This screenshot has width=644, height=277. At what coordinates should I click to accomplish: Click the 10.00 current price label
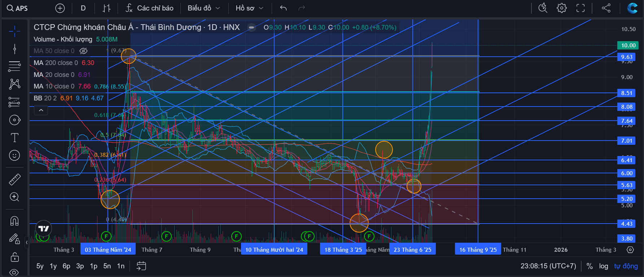pyautogui.click(x=628, y=45)
